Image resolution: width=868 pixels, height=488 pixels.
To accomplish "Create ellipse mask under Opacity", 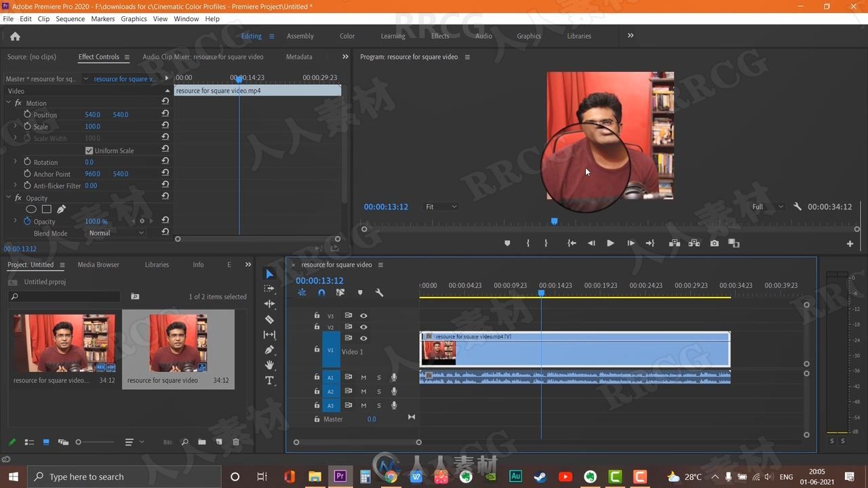I will 31,209.
